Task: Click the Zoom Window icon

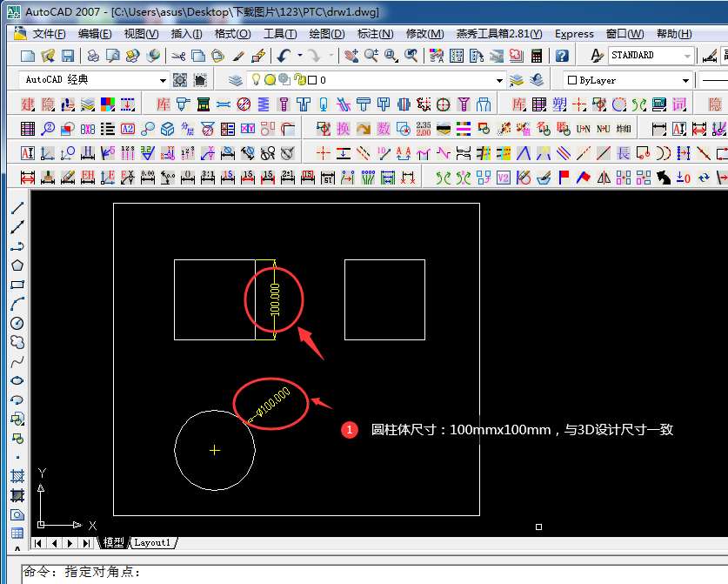Action: [391, 56]
